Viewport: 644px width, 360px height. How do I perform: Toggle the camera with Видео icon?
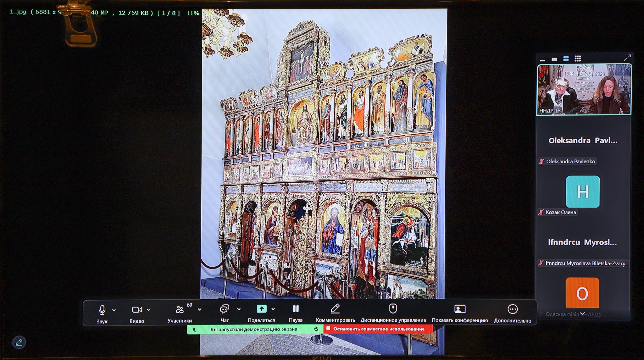click(x=137, y=310)
